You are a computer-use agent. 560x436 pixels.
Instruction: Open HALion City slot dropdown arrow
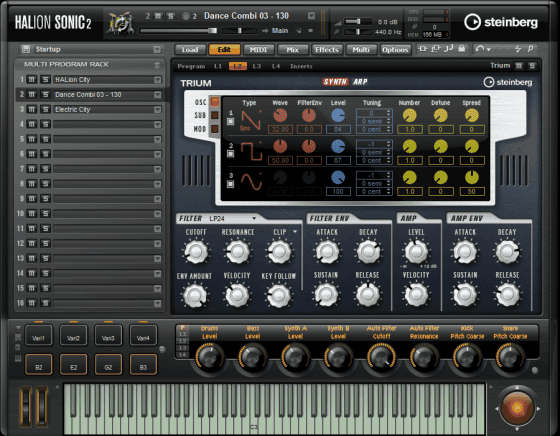158,80
